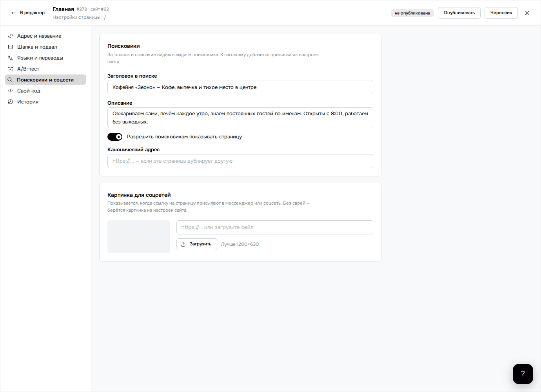
Task: Open the Свой код section
Action: 45,91
